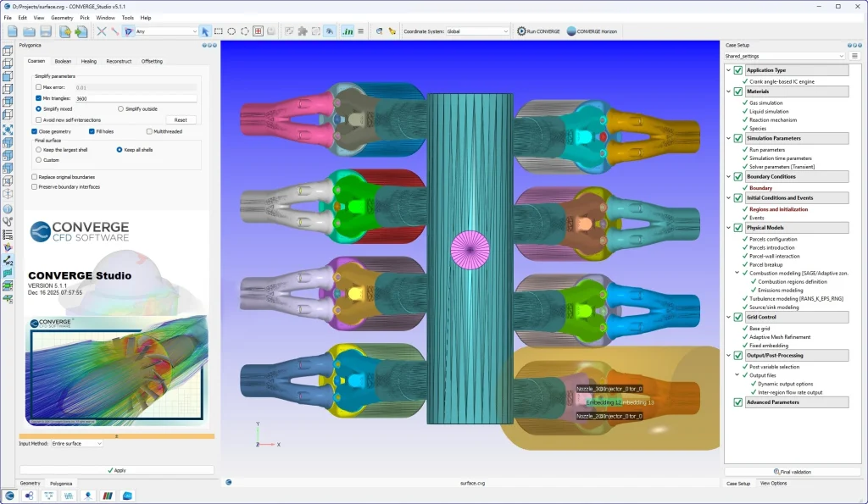Open the Geometry menu in menu bar
Screen dimensions: 868x504
[x=62, y=17]
